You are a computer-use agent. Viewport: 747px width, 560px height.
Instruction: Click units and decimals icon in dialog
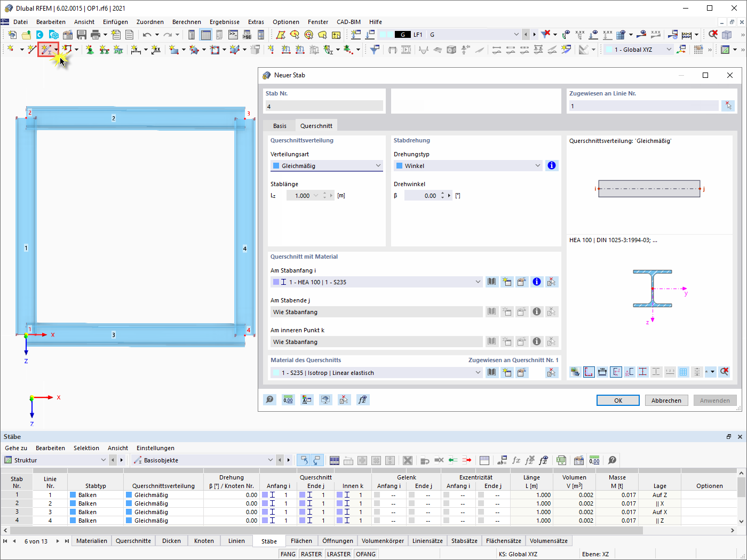(288, 399)
